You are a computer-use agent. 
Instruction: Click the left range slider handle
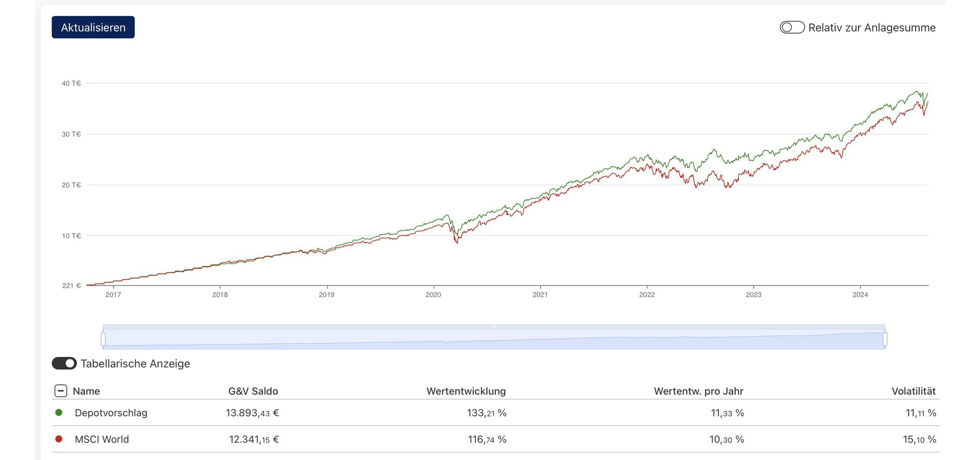[x=103, y=339]
